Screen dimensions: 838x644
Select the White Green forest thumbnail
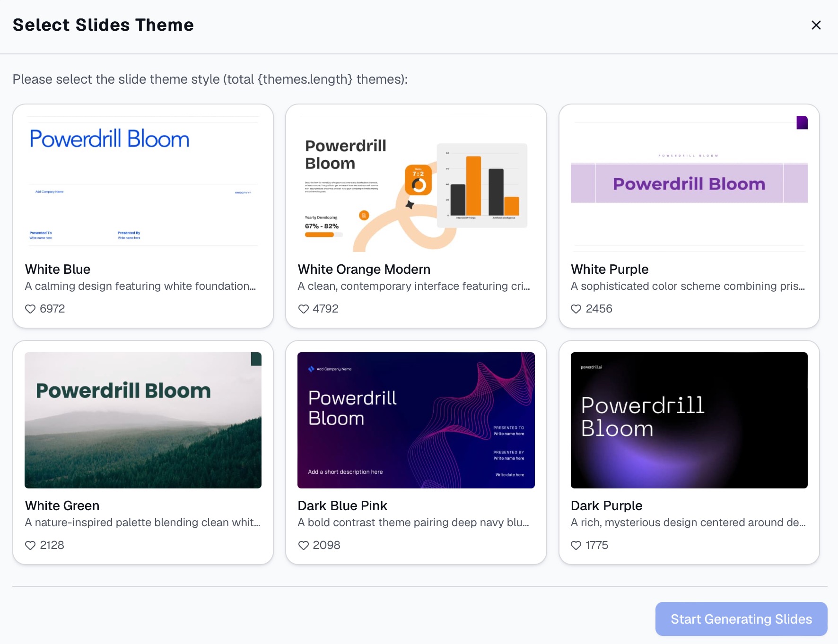pos(143,420)
